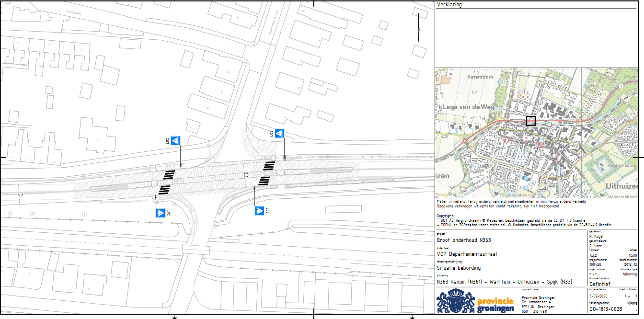Select the 'Verklaring' legend heading
The height and width of the screenshot is (319, 644).
point(450,5)
